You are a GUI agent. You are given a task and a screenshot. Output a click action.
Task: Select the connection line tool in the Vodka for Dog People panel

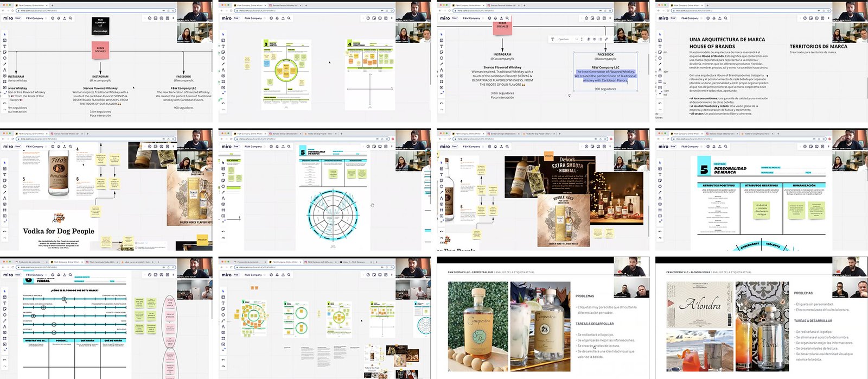tap(5, 193)
